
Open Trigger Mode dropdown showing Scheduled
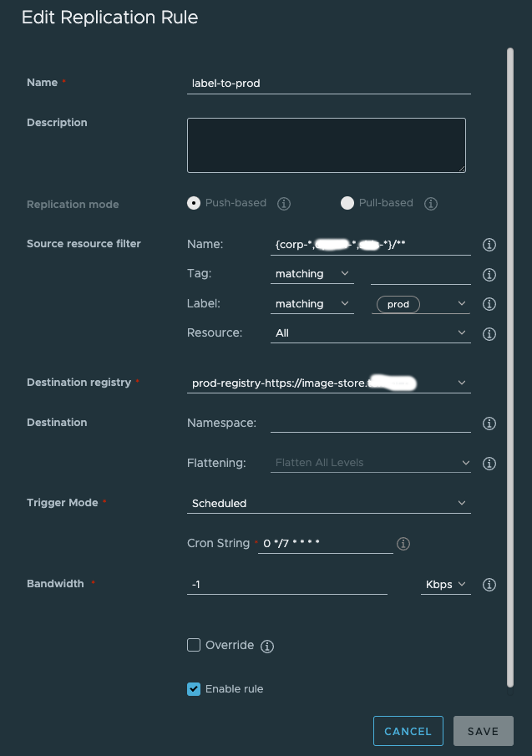(x=329, y=504)
